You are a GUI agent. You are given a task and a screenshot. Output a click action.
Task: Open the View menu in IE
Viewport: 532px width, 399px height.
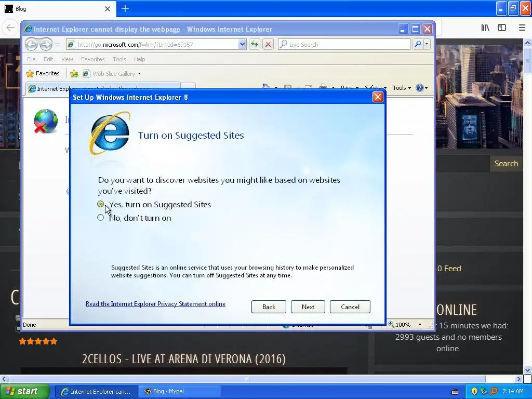67,59
